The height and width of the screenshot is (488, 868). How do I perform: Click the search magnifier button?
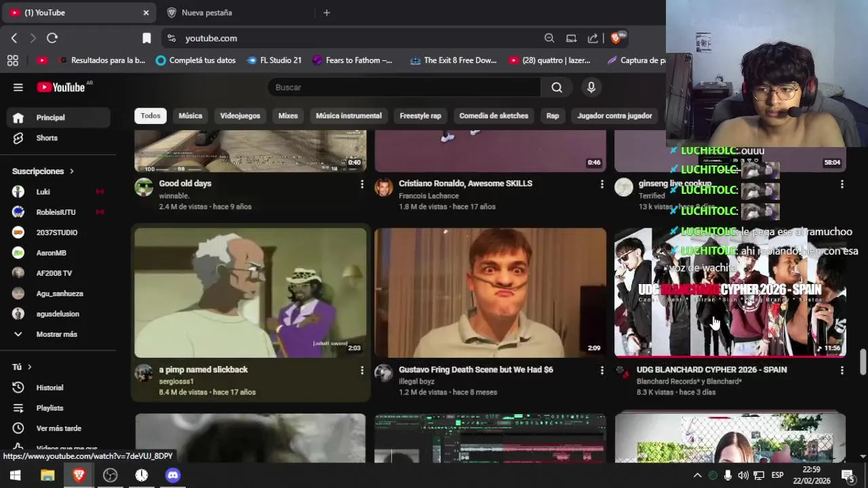click(x=557, y=87)
